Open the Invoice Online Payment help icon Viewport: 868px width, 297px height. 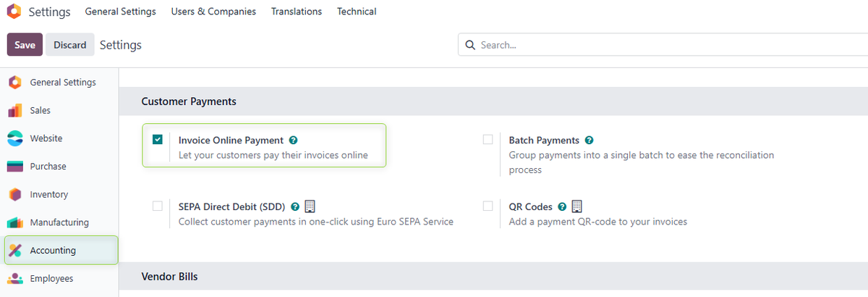pos(293,141)
